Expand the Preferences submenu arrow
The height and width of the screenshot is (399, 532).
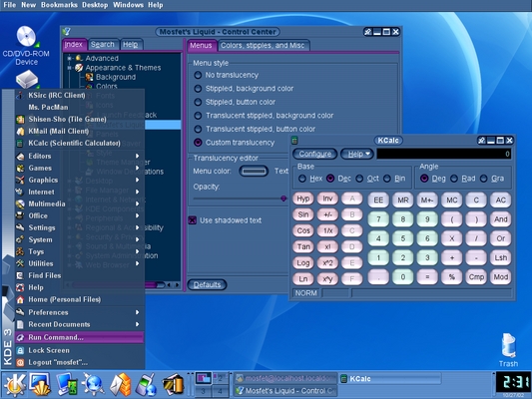[138, 312]
